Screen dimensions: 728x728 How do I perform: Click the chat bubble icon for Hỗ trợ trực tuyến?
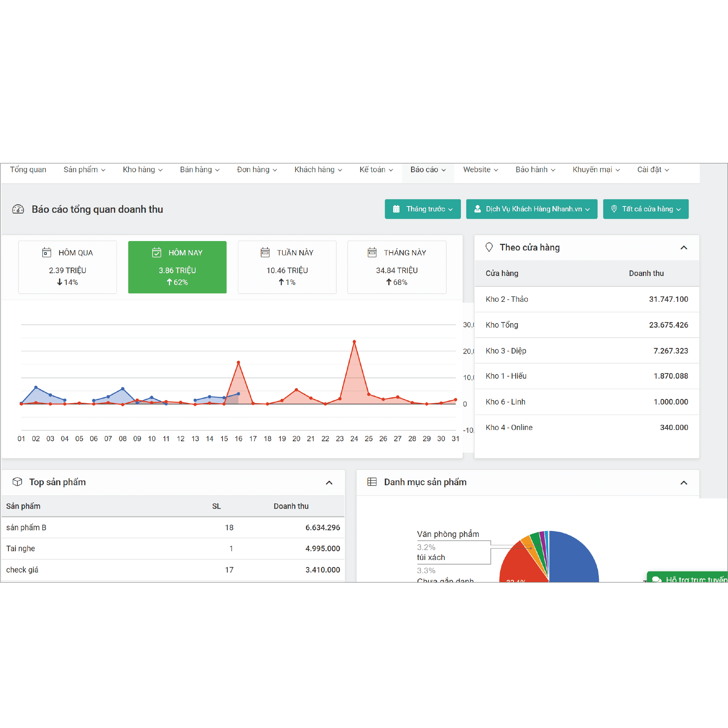656,580
